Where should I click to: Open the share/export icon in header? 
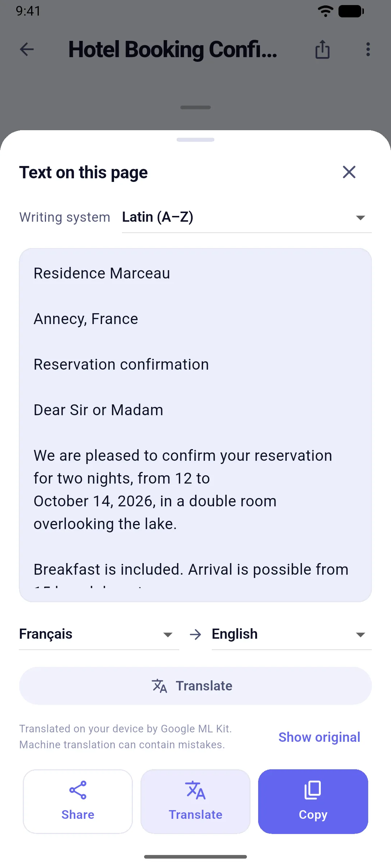pos(322,49)
